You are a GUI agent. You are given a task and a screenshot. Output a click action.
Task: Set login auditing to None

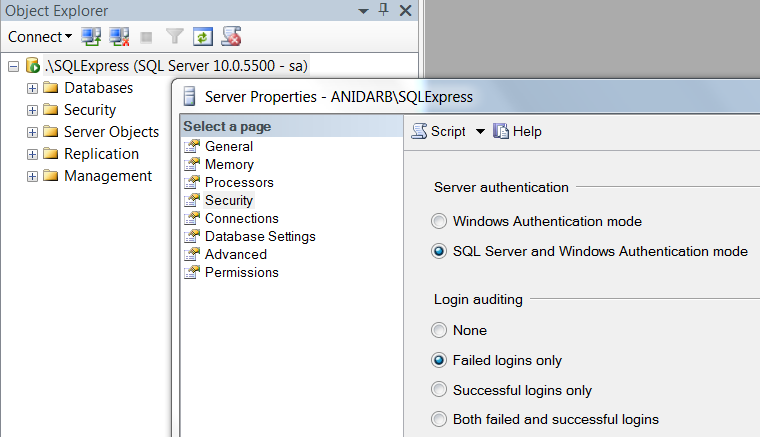click(439, 330)
